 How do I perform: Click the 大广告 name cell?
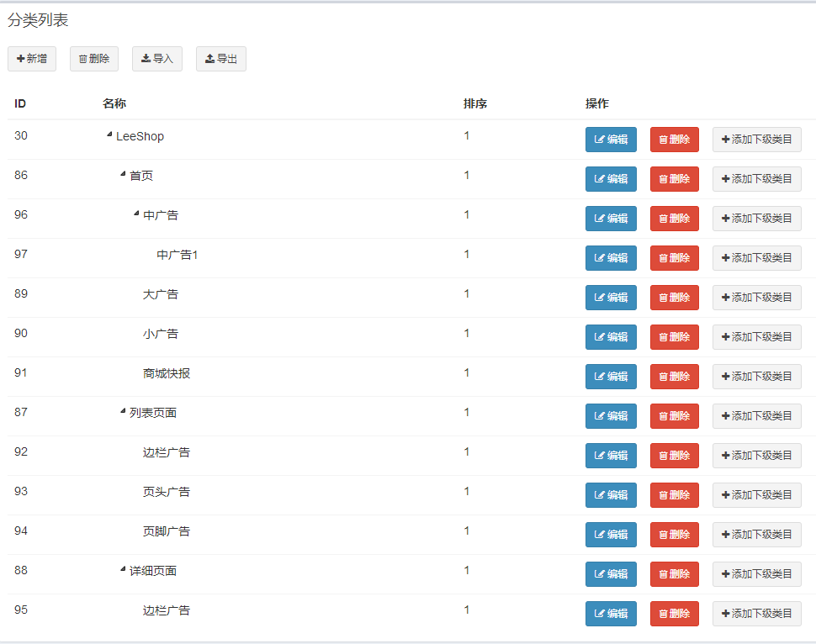(161, 294)
